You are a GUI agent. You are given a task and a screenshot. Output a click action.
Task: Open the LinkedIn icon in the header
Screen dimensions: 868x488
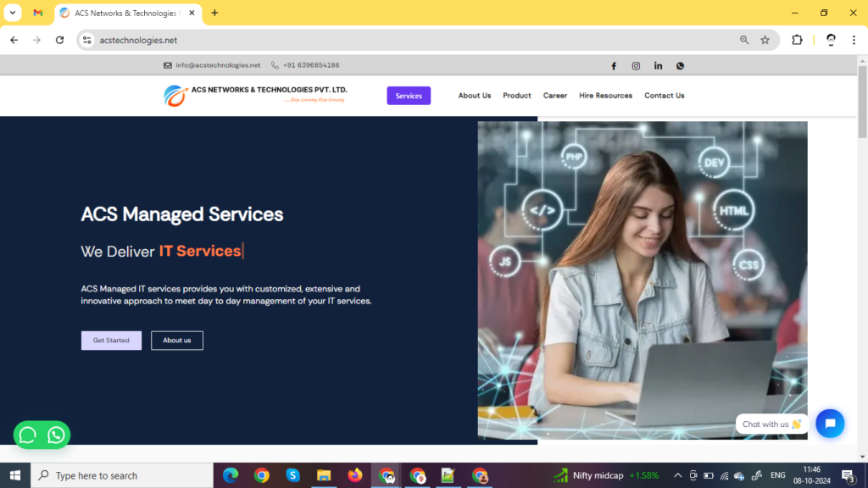pos(658,65)
